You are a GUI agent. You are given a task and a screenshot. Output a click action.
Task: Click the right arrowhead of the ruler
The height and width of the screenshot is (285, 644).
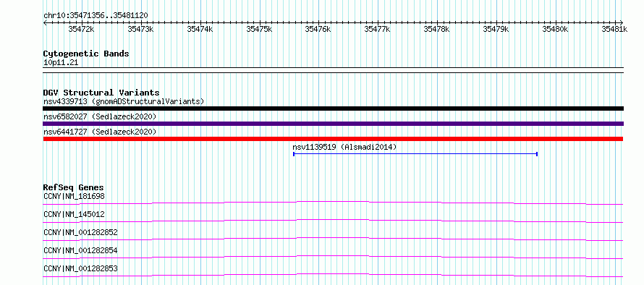pos(622,22)
